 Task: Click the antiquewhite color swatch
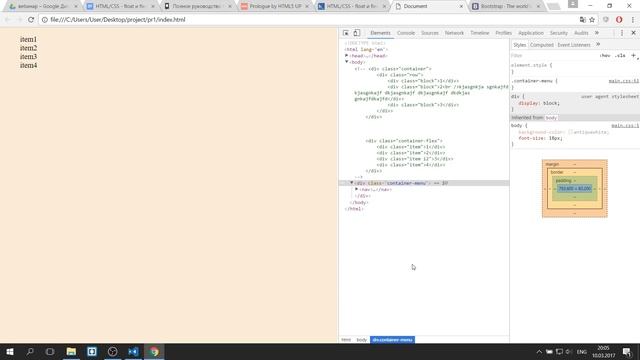[x=570, y=132]
